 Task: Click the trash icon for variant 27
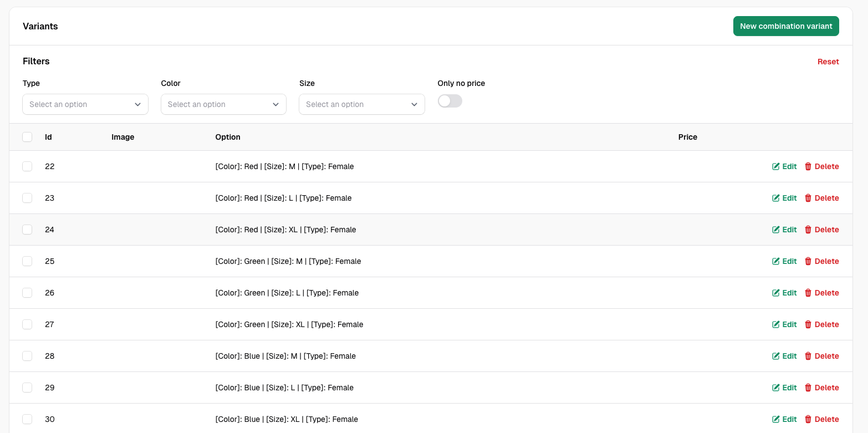(808, 324)
